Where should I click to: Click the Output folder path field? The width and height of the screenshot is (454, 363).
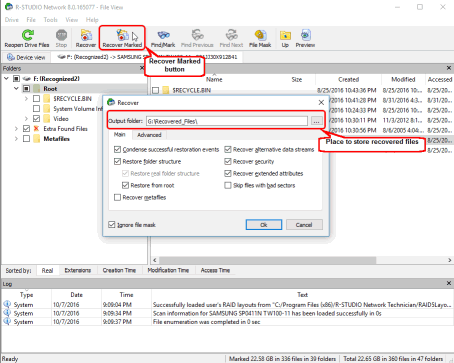click(x=227, y=121)
